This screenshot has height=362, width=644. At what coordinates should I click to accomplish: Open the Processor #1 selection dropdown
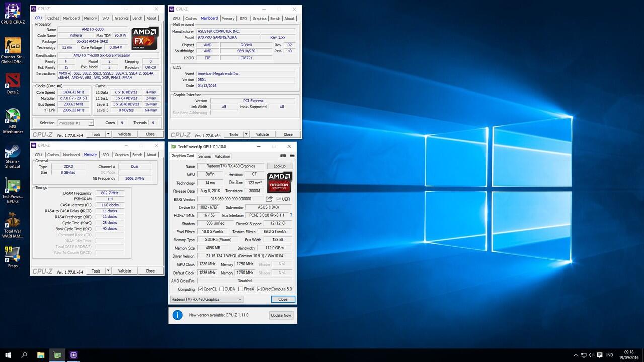coord(75,123)
